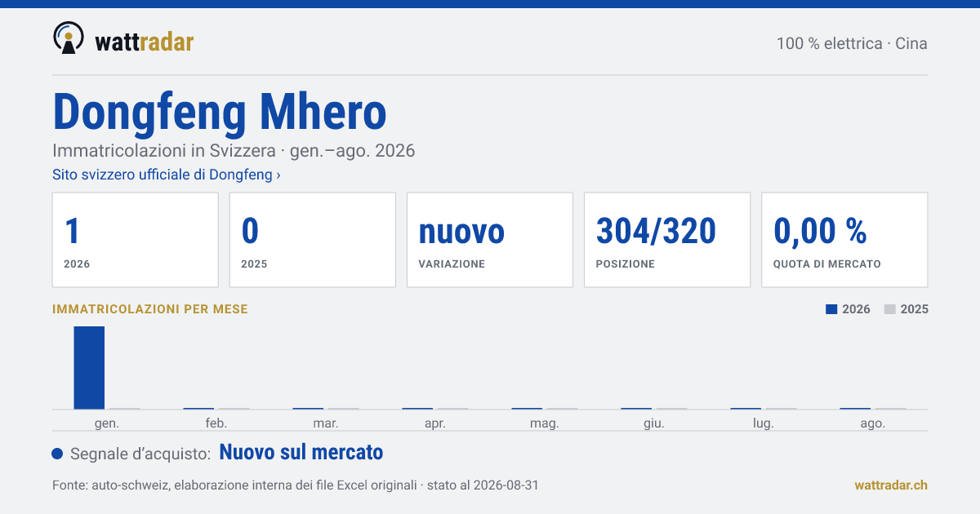This screenshot has height=514, width=980.
Task: Click the wattradar radar logo icon
Action: pyautogui.click(x=68, y=38)
